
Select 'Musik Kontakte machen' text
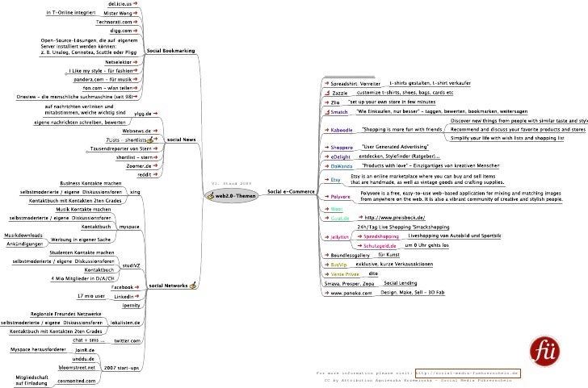coord(83,209)
